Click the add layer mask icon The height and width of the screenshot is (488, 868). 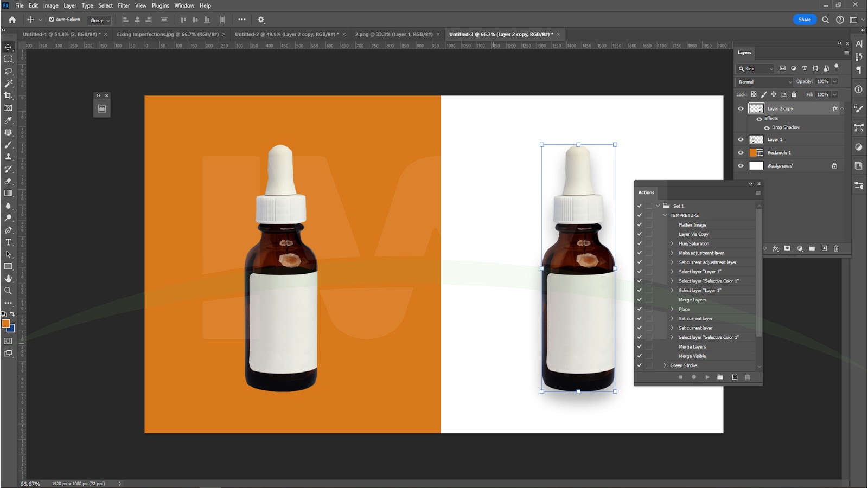click(x=787, y=248)
